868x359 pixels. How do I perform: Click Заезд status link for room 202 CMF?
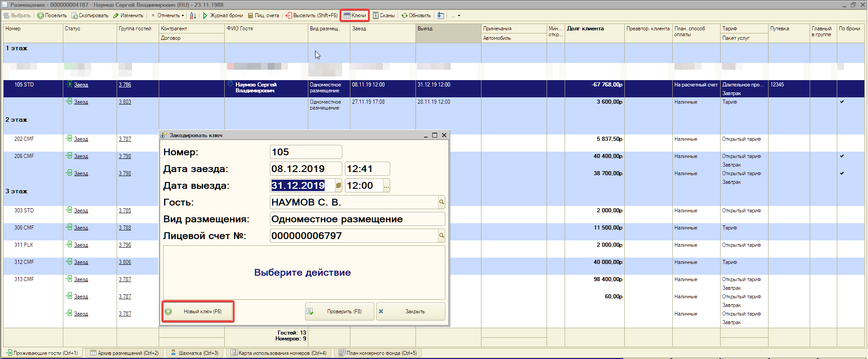(81, 139)
